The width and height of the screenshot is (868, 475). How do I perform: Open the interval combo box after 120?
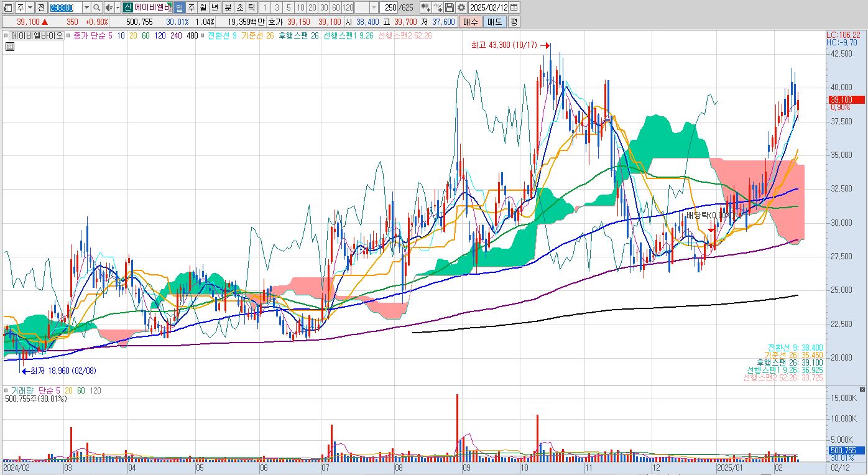click(x=366, y=7)
